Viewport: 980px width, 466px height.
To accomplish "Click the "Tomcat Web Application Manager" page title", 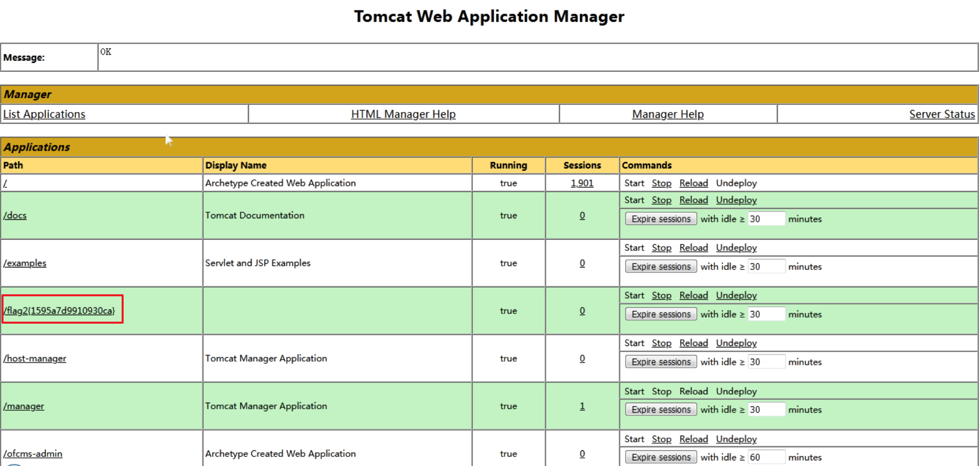I will (489, 16).
